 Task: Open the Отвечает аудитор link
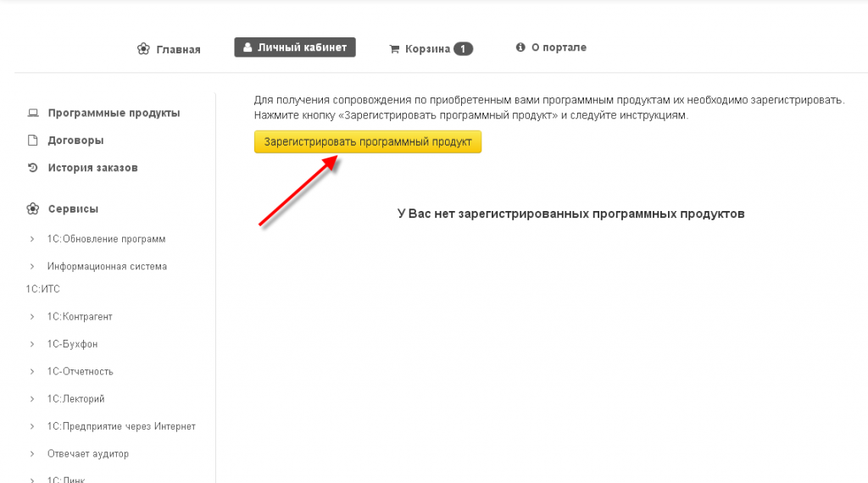[x=88, y=454]
